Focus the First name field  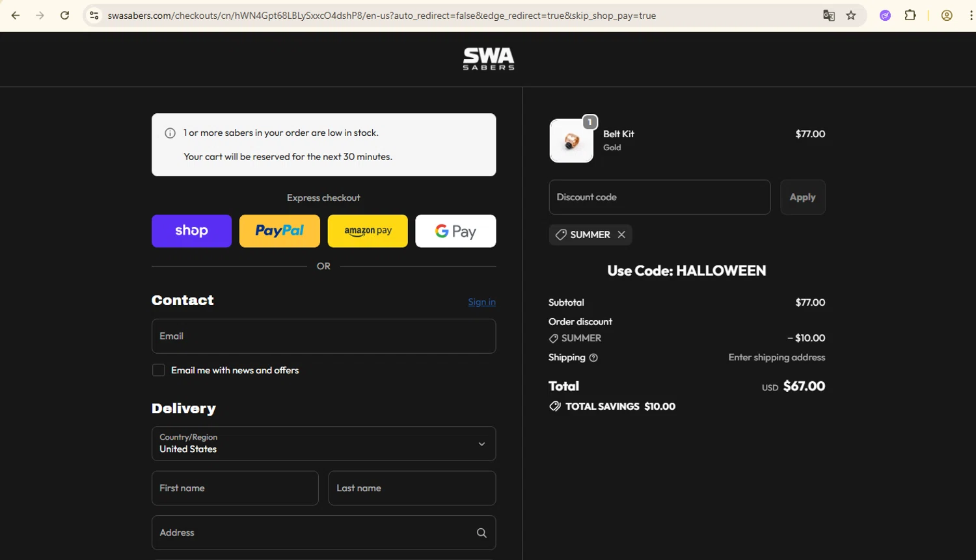[235, 488]
